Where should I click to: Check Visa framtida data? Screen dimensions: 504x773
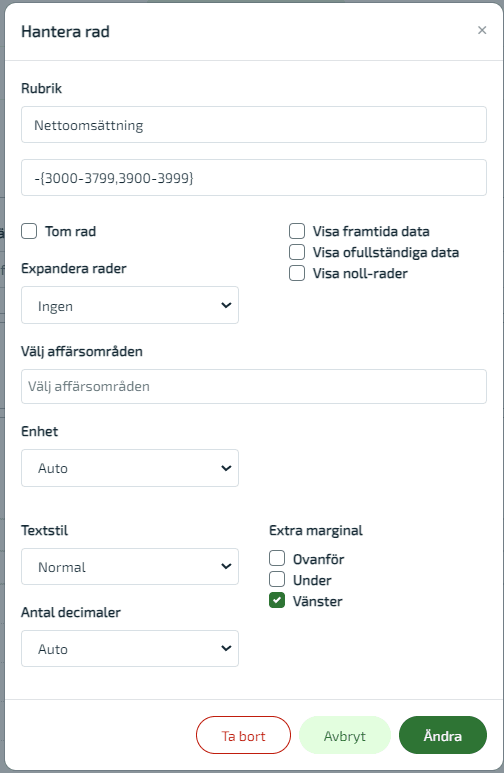point(297,231)
